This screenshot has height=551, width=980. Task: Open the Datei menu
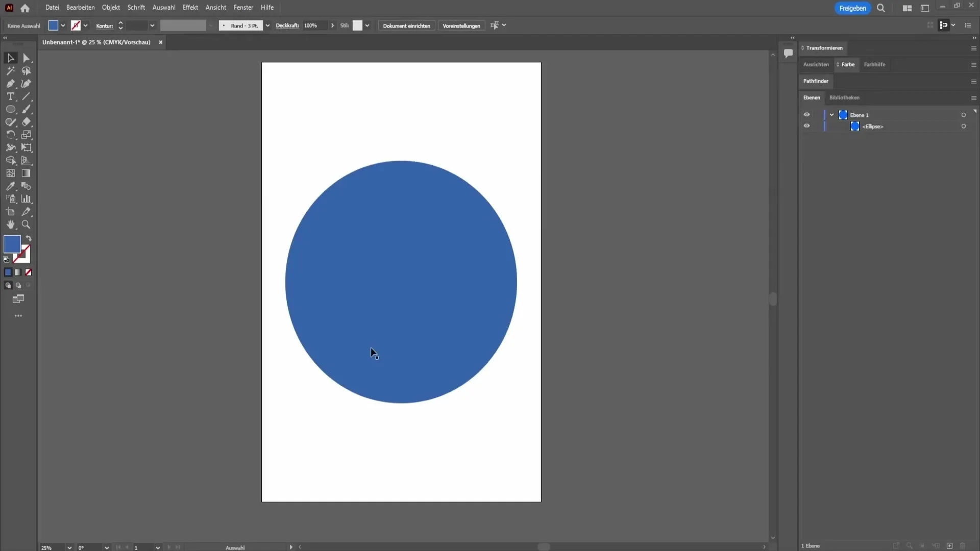pos(52,8)
